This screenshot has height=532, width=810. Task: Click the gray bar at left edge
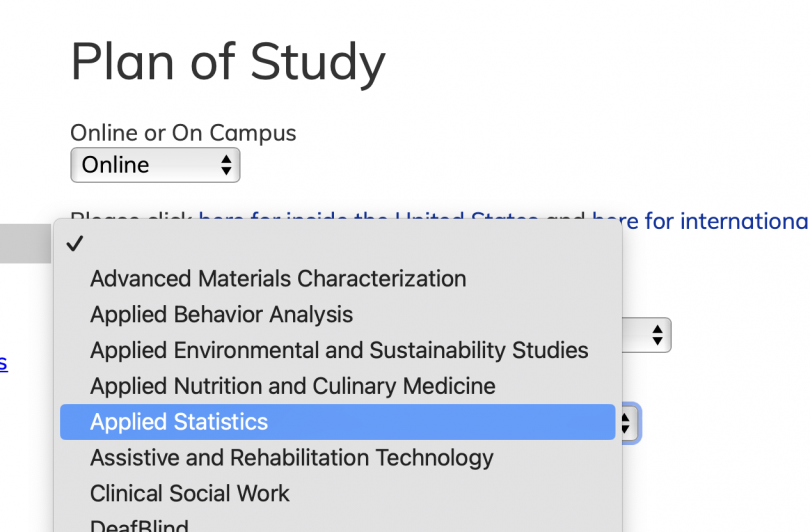[x=25, y=243]
